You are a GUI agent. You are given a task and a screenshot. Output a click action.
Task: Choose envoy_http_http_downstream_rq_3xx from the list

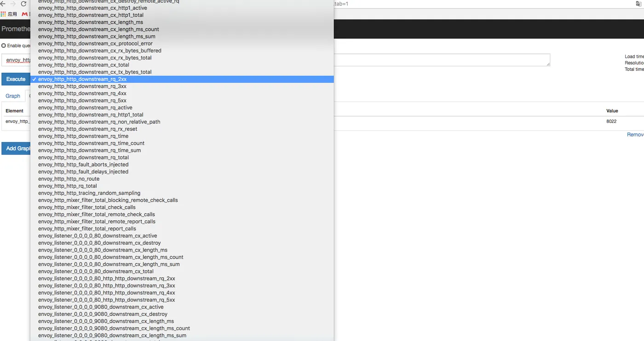(x=182, y=86)
